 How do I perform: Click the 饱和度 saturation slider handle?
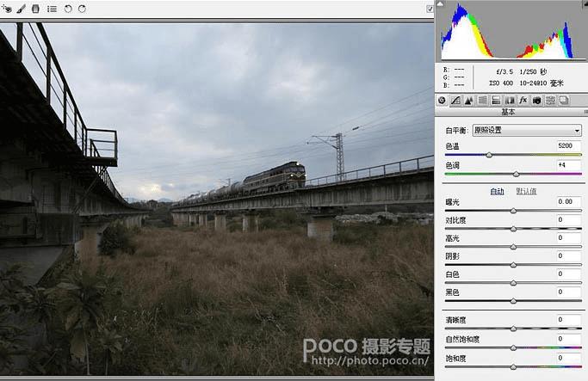[513, 367]
